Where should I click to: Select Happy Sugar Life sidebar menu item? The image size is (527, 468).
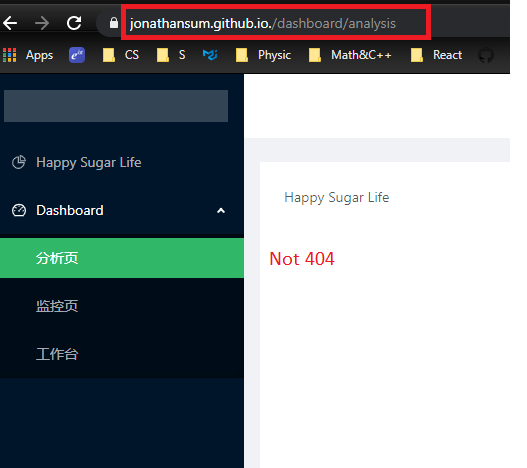(122, 162)
